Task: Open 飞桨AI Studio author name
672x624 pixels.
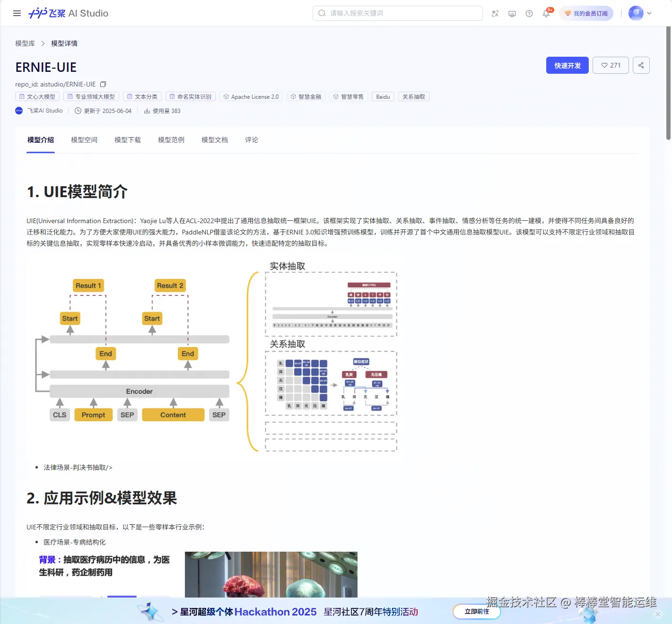Action: pyautogui.click(x=45, y=111)
